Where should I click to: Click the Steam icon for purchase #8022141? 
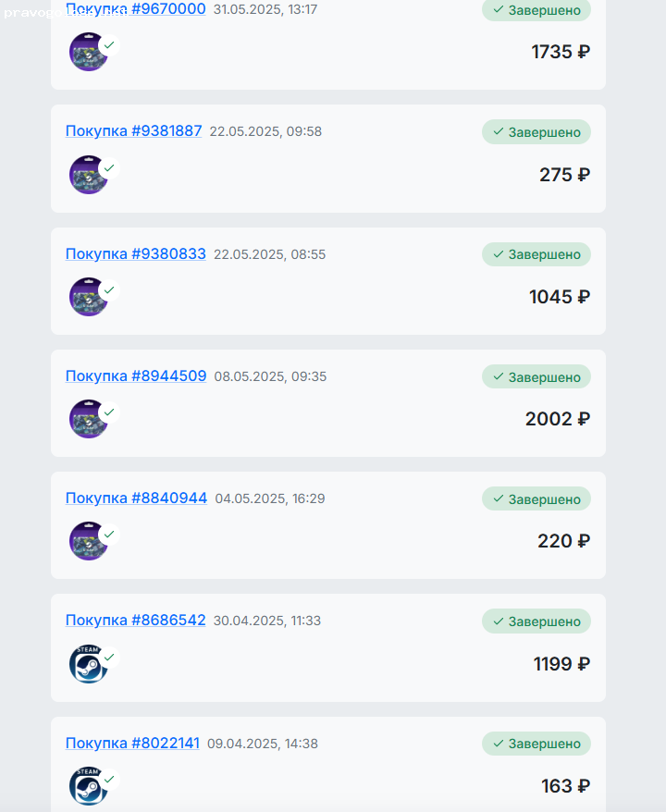[x=89, y=786]
